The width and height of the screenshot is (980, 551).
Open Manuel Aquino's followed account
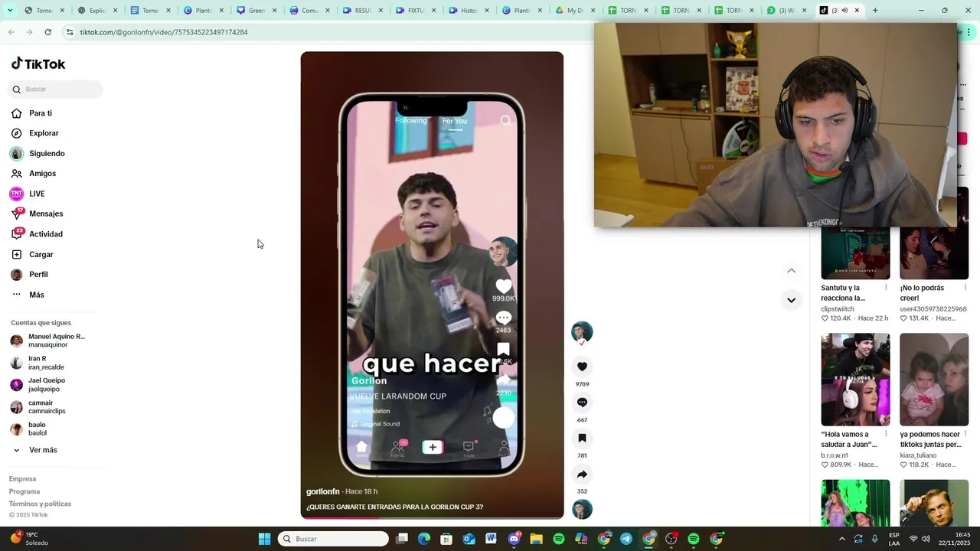[47, 341]
